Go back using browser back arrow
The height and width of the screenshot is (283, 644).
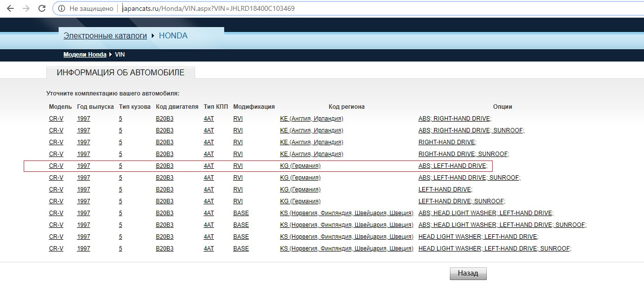point(10,8)
